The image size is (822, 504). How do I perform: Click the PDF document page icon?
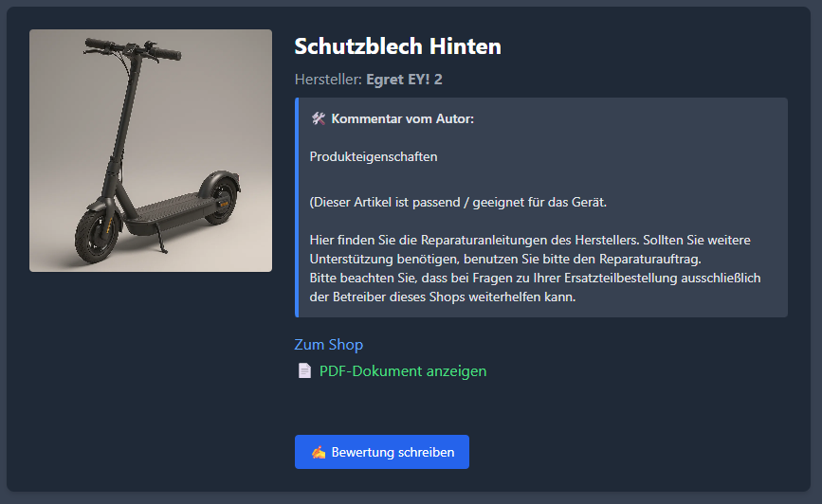(x=304, y=371)
